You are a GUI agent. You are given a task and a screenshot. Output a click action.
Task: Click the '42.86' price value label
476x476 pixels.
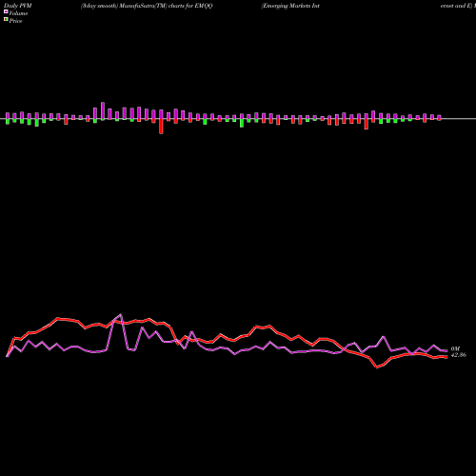tap(459, 355)
